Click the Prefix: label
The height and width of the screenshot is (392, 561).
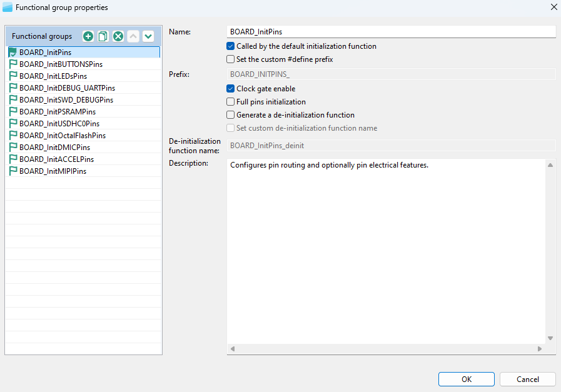click(x=179, y=74)
